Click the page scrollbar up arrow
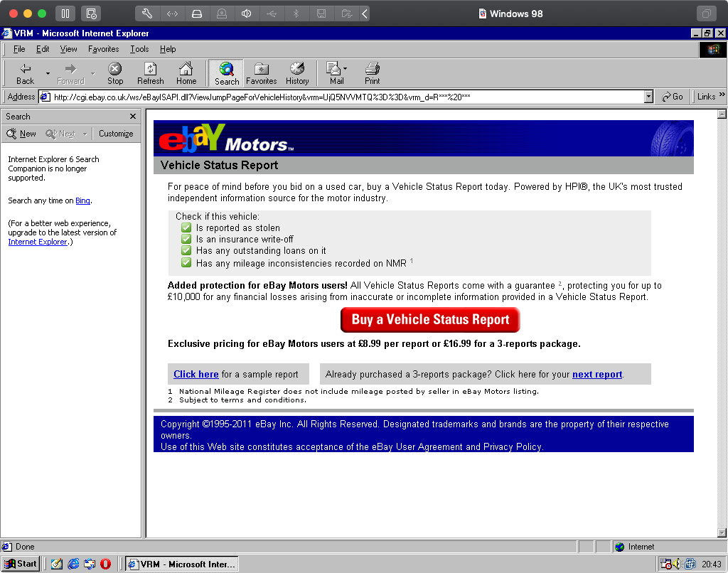Screen dimensions: 728x573 pyautogui.click(x=722, y=114)
